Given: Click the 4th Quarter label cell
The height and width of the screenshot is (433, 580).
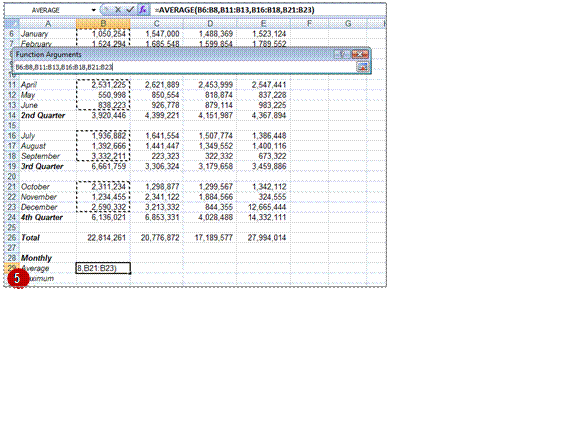Looking at the screenshot, I should [48, 217].
